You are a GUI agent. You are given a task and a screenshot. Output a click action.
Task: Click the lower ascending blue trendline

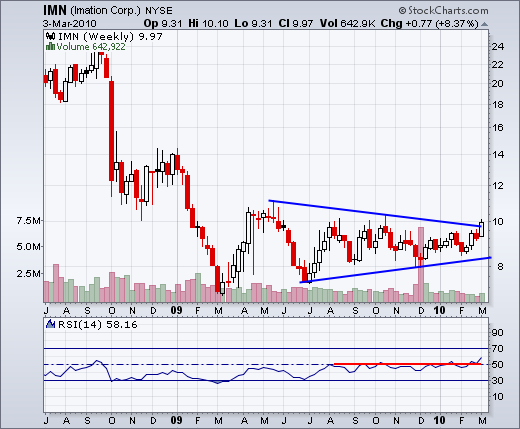click(x=395, y=270)
